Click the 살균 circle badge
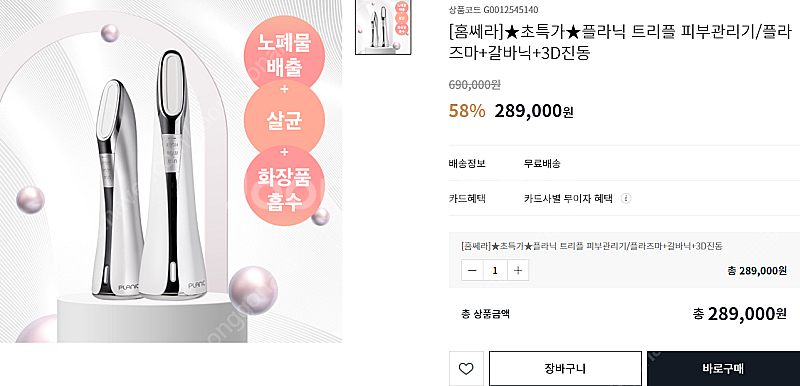This screenshot has width=800, height=386. [x=284, y=121]
